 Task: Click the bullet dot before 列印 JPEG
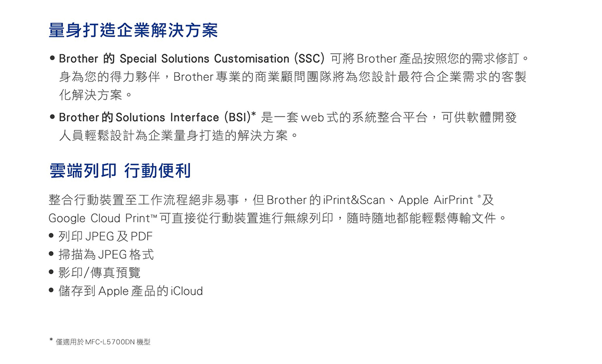click(x=52, y=236)
